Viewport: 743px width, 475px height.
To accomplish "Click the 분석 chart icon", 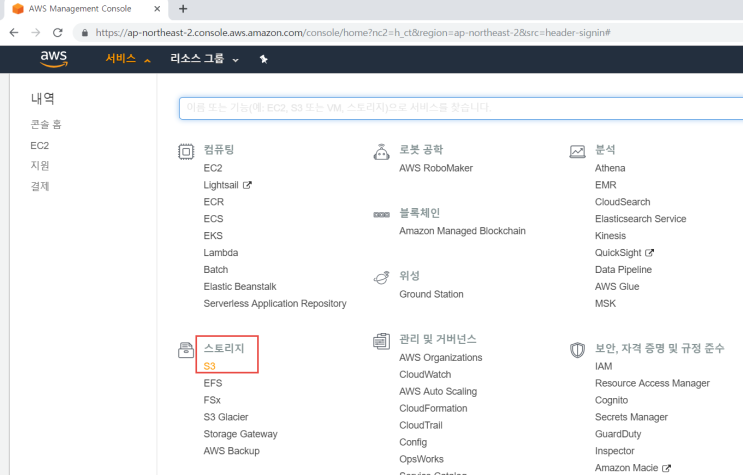I will [577, 152].
